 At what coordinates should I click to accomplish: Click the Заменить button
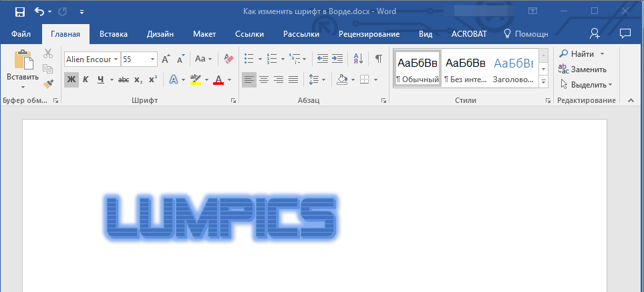pyautogui.click(x=583, y=69)
